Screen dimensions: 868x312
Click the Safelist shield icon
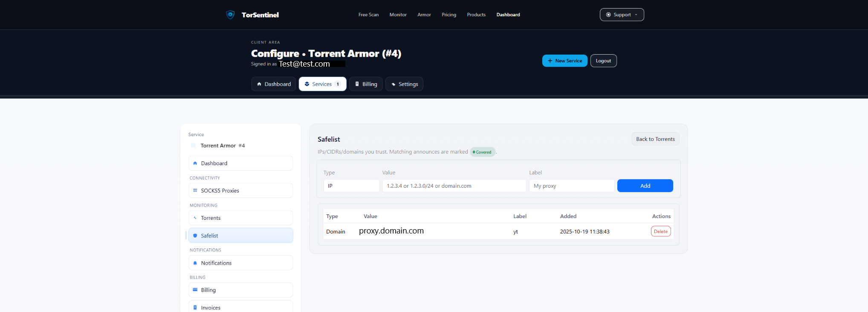(x=195, y=236)
